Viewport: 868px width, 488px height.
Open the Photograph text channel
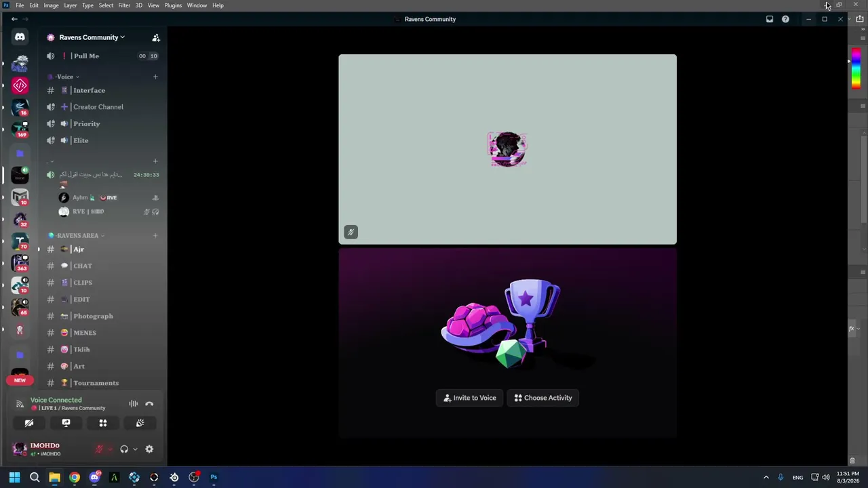[102, 316]
